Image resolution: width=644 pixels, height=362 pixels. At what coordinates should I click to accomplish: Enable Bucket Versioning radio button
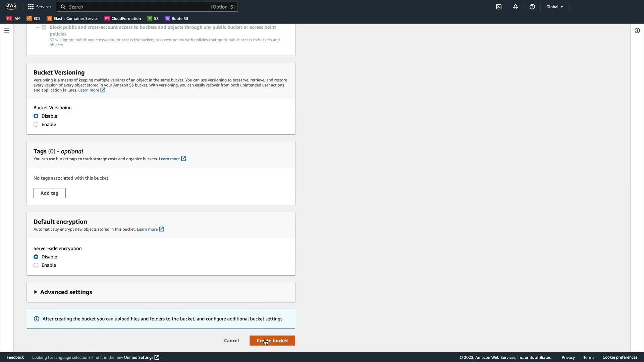click(x=36, y=124)
